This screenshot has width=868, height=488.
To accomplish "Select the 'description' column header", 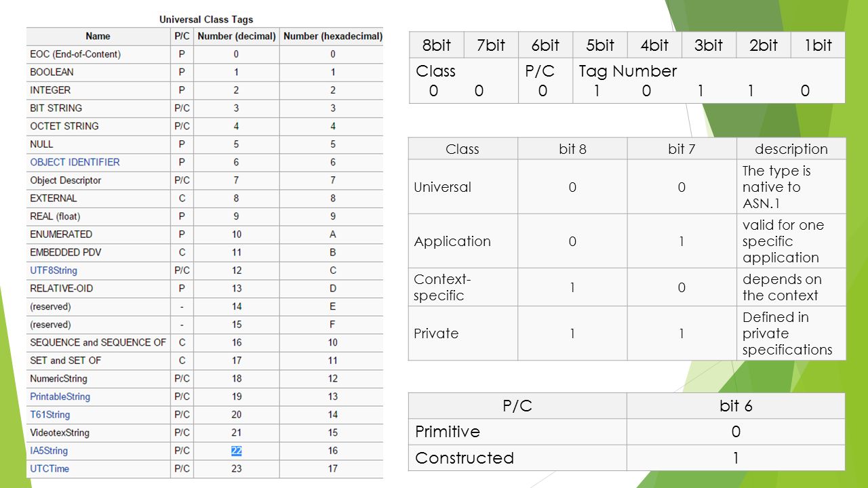I will tap(791, 149).
